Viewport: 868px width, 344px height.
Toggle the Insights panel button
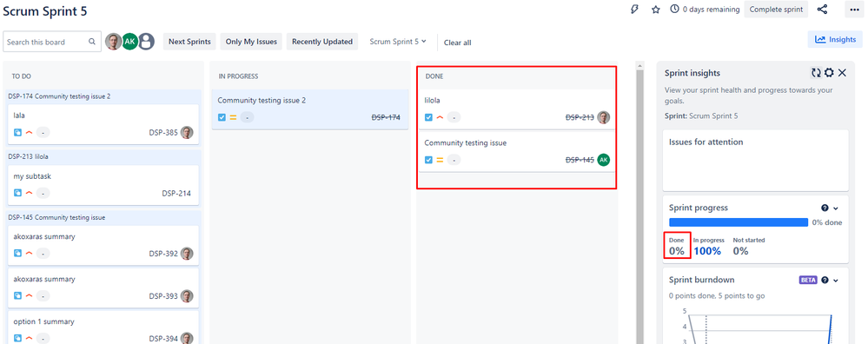pos(835,39)
